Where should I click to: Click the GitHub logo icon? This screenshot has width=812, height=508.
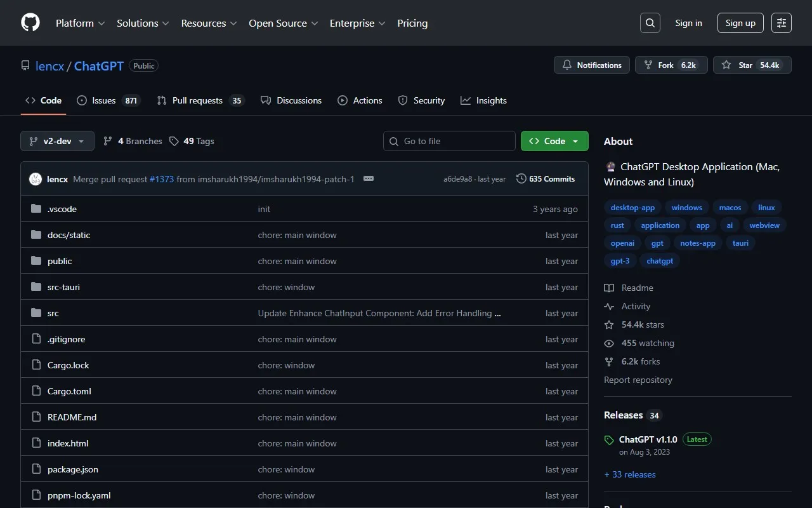pyautogui.click(x=30, y=23)
